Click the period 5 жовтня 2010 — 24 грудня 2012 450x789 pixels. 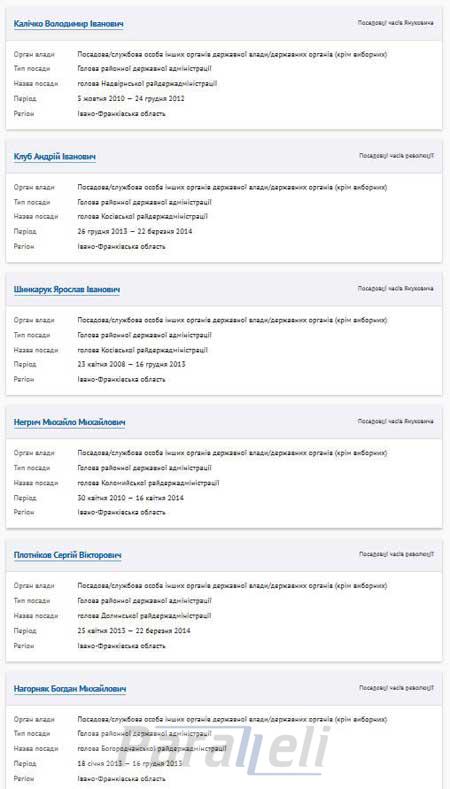pos(131,99)
